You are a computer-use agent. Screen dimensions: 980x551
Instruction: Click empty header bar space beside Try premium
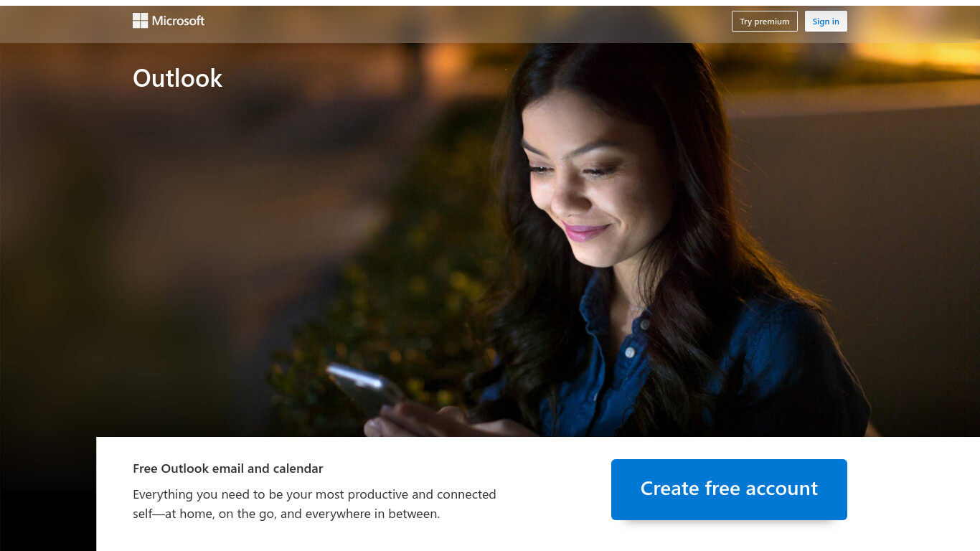(x=466, y=22)
